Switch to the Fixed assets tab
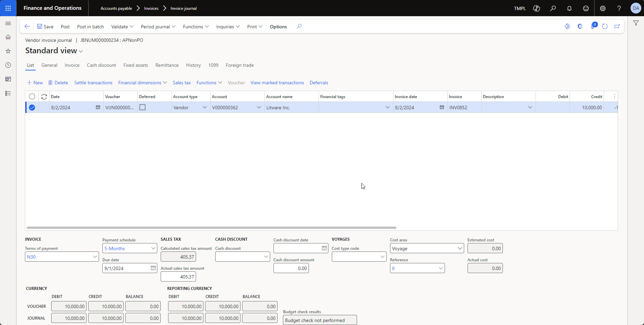The height and width of the screenshot is (325, 644). (136, 65)
